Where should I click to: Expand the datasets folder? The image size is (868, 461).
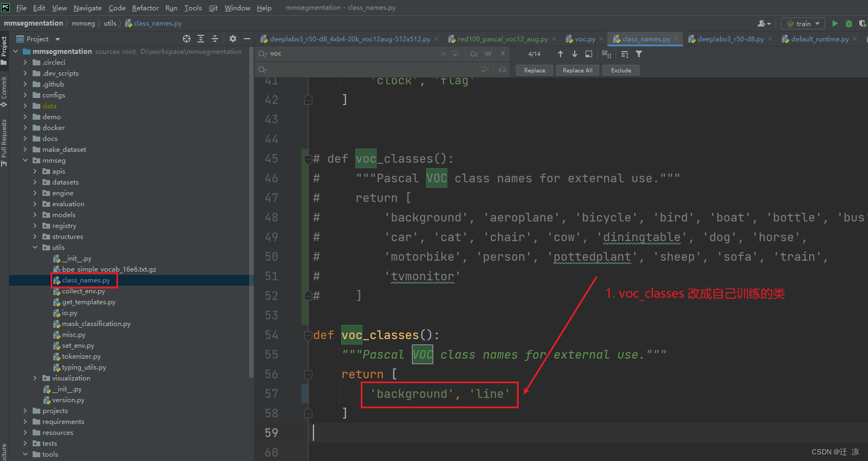pyautogui.click(x=35, y=182)
